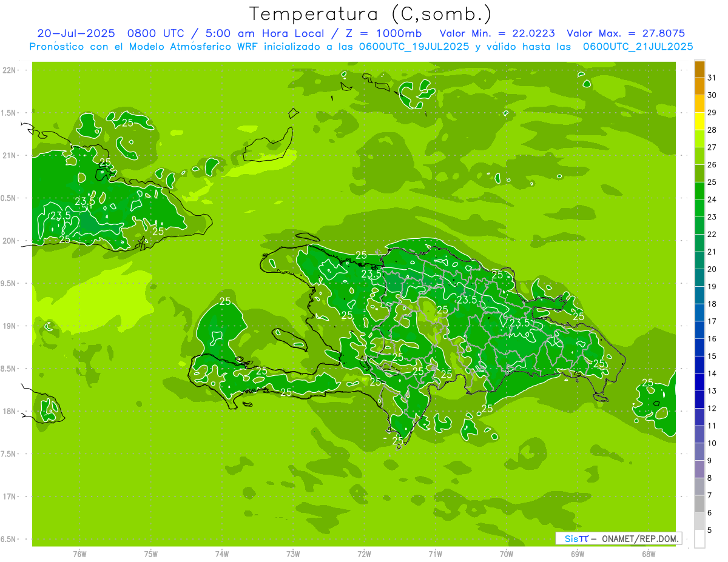Pick the yellow swatch between colorbar labels 28 and 29
This screenshot has width=728, height=562.
pos(699,121)
